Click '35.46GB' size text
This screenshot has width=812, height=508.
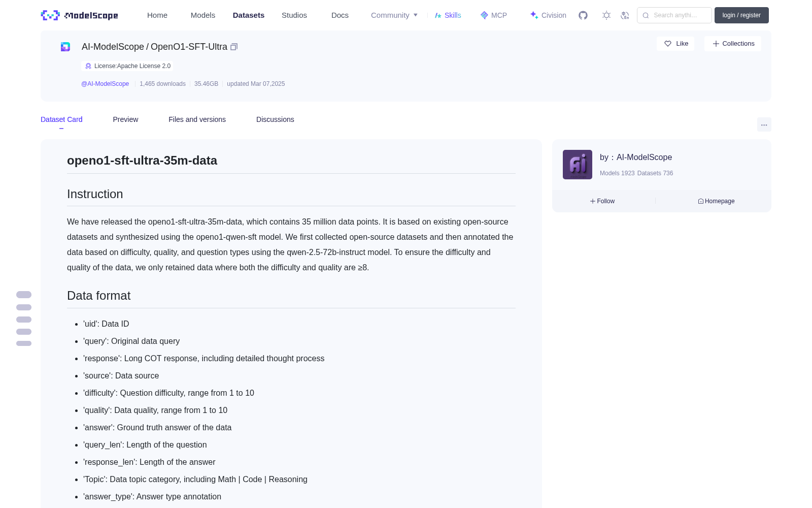tap(206, 84)
